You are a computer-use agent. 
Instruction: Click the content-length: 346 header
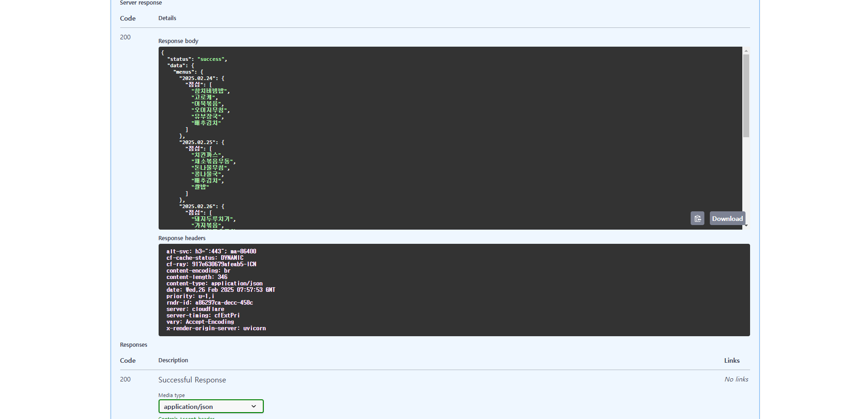coord(197,277)
